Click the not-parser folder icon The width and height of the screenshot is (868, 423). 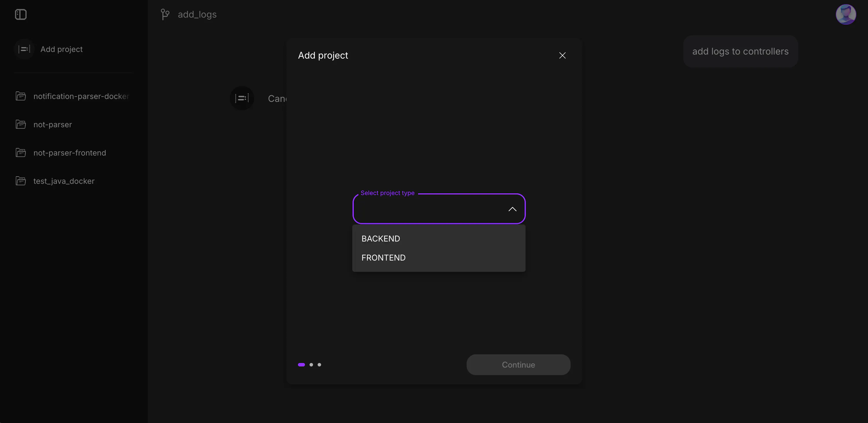[21, 124]
